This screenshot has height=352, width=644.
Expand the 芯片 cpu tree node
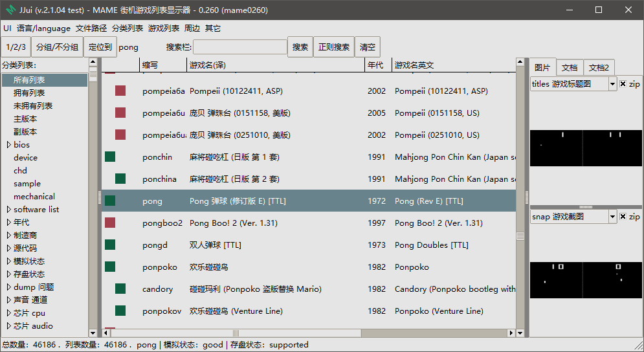8,313
